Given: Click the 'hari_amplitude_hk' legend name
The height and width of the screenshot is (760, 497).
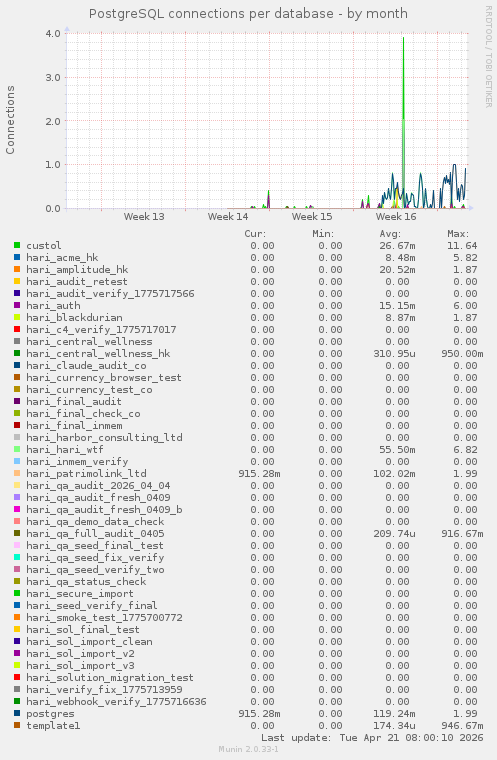Looking at the screenshot, I should [x=77, y=269].
